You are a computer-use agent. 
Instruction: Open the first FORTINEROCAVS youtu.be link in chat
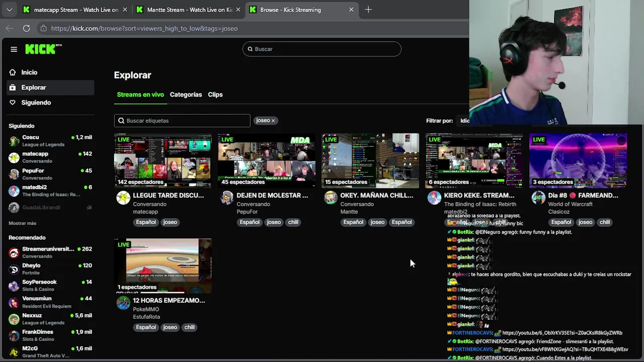click(562, 333)
